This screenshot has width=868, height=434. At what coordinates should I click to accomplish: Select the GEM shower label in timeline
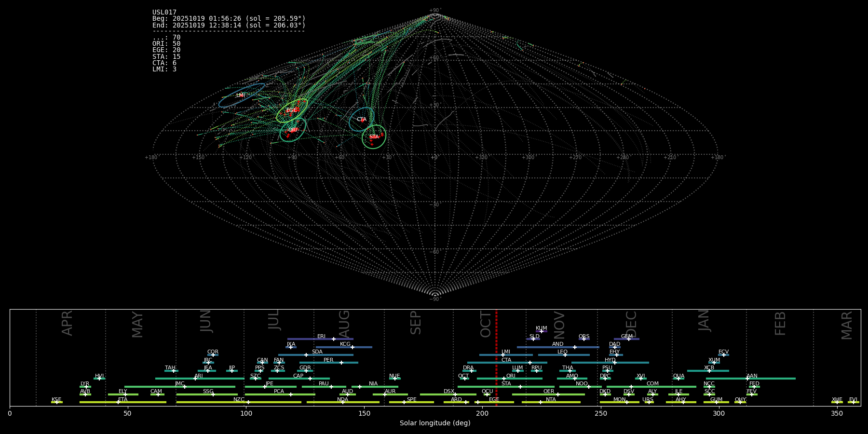tap(627, 337)
